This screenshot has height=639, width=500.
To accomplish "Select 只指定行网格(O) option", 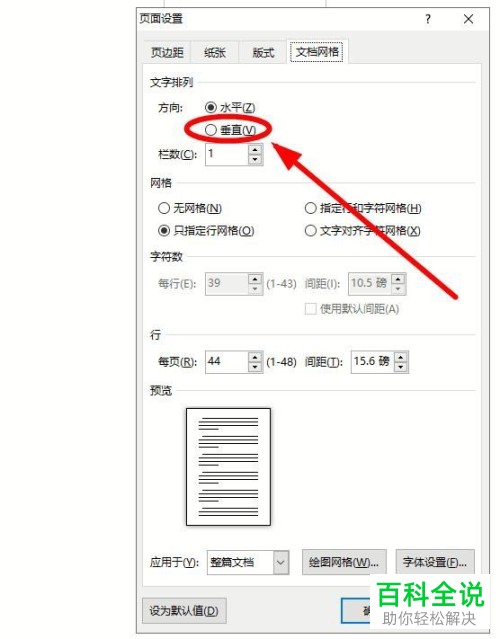I will (x=164, y=231).
